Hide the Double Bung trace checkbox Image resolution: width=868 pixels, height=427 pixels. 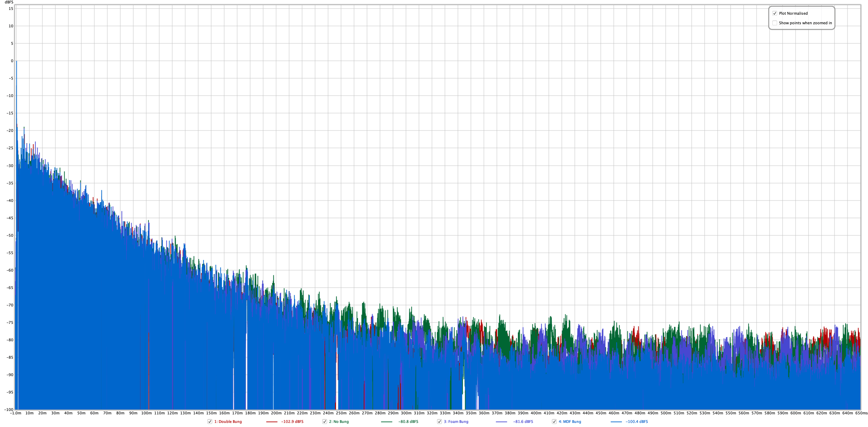[210, 422]
